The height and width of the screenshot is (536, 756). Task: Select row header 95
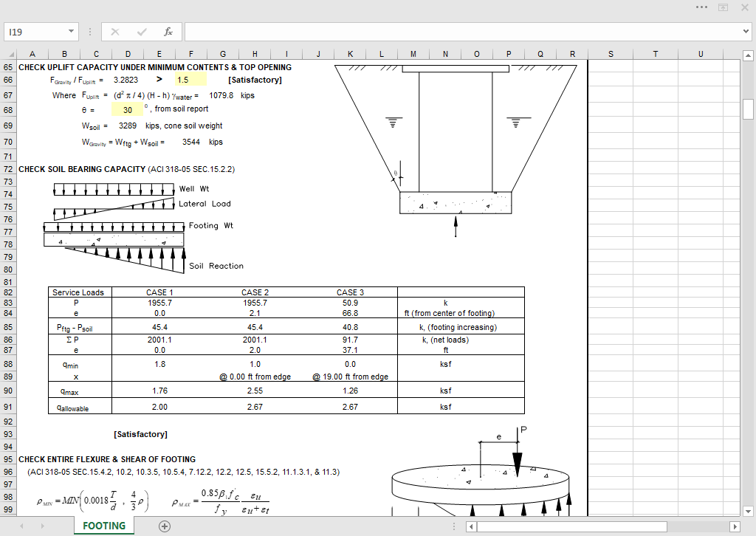8,459
